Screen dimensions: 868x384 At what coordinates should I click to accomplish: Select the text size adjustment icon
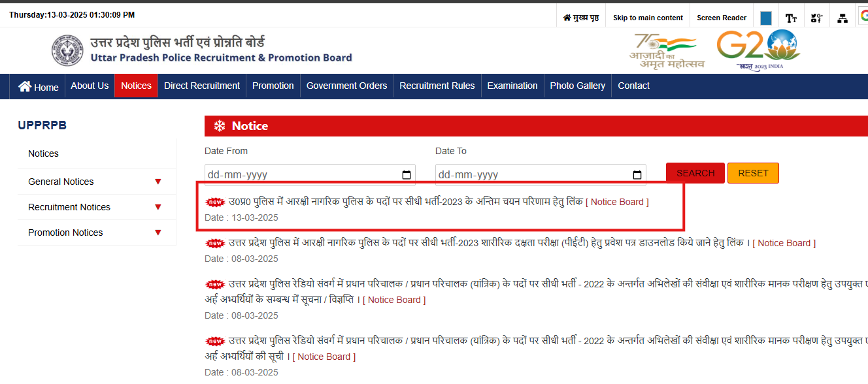(791, 16)
